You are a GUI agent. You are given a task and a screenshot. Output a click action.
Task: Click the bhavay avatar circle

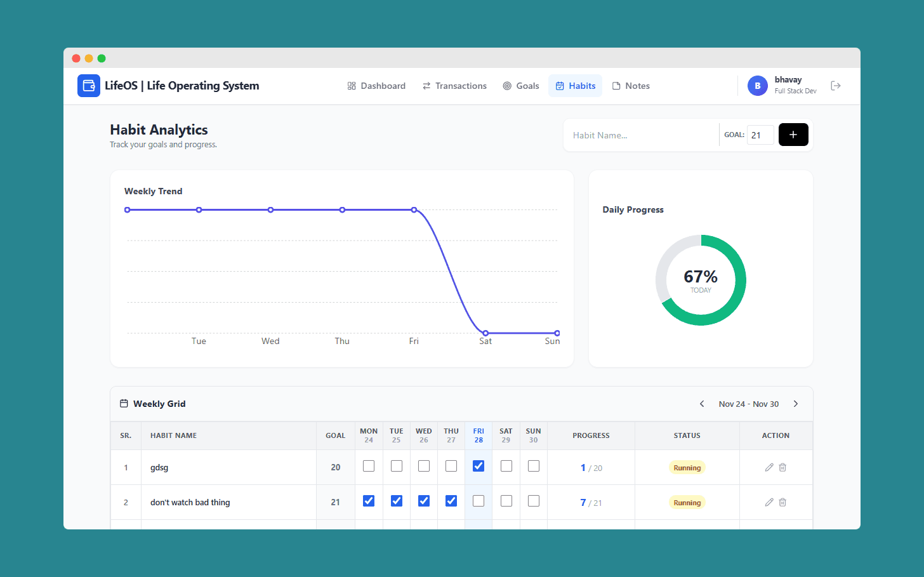[x=758, y=86]
